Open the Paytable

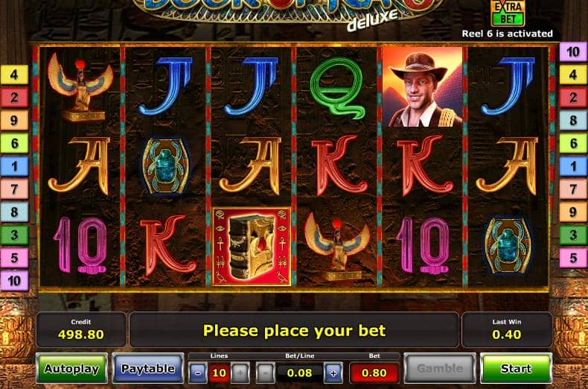[148, 369]
